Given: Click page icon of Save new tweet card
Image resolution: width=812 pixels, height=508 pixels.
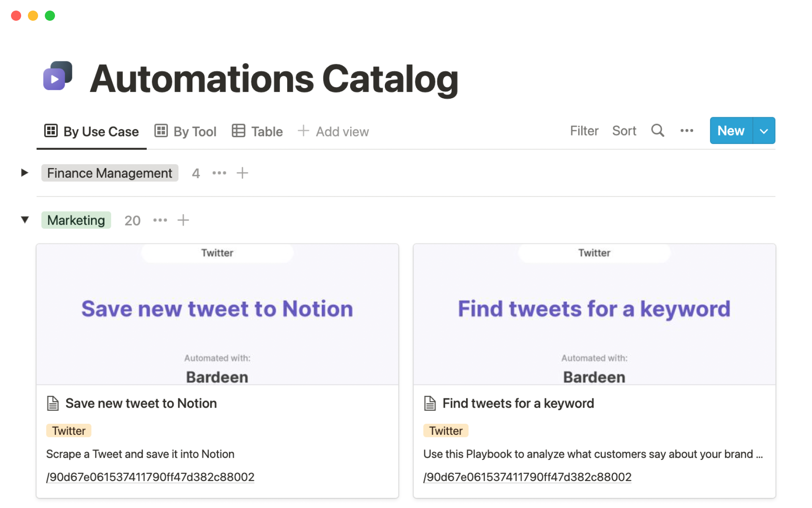Looking at the screenshot, I should click(53, 403).
